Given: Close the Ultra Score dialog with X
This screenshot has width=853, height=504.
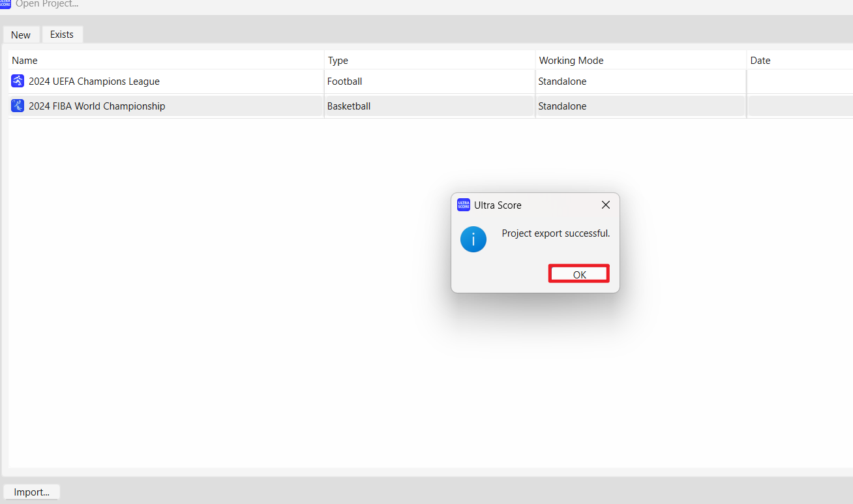Looking at the screenshot, I should (605, 205).
